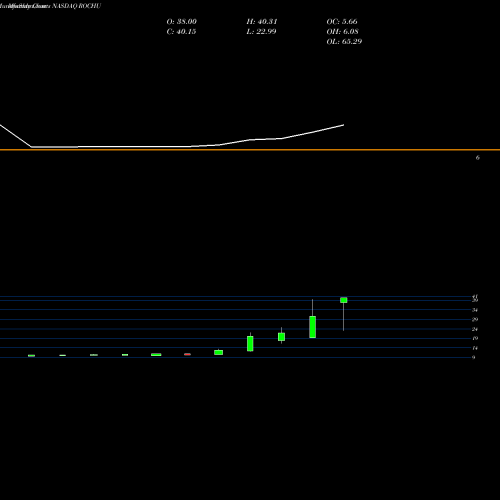Click the single red candlestick
The image size is (500, 500).
pyautogui.click(x=187, y=354)
